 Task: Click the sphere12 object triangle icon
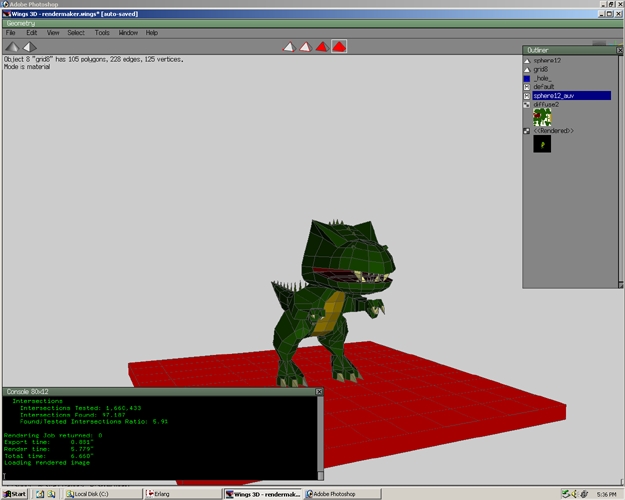pos(527,61)
